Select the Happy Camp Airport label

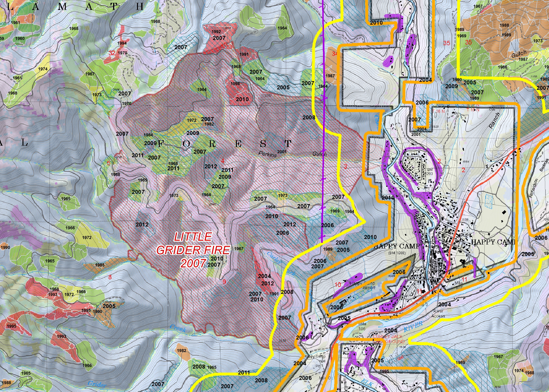pos(362,285)
